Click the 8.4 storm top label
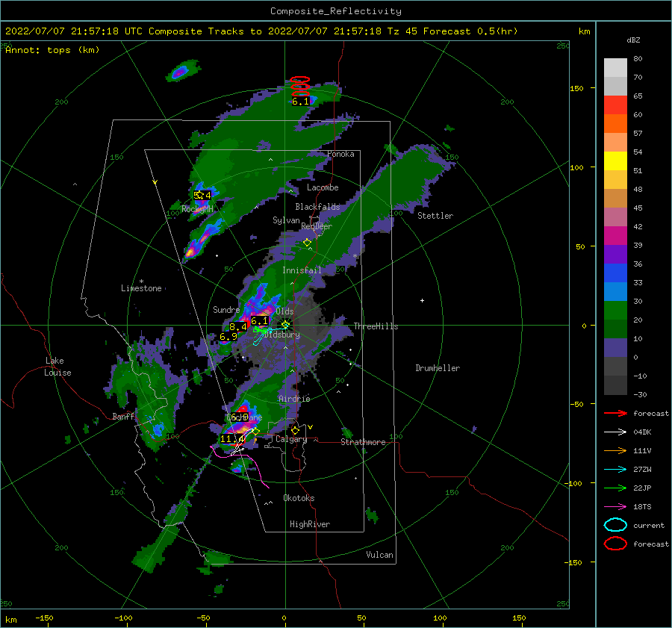Screen dimensions: 672x628 [238, 326]
